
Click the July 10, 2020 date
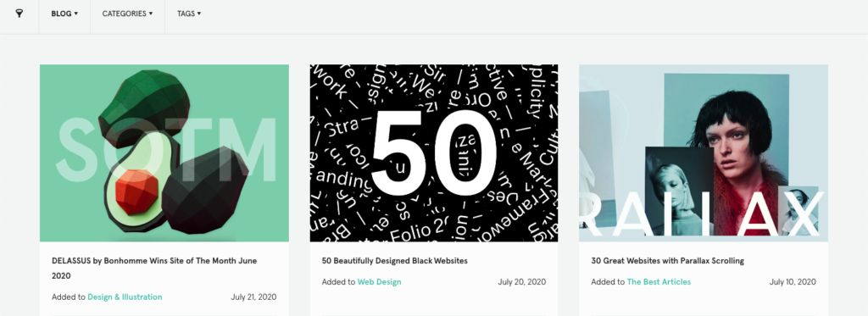point(793,282)
